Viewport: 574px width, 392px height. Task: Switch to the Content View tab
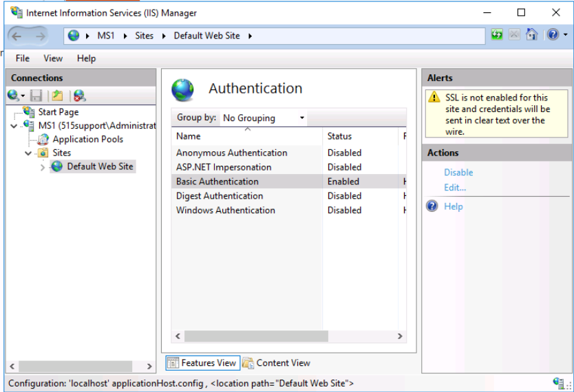[x=277, y=362]
